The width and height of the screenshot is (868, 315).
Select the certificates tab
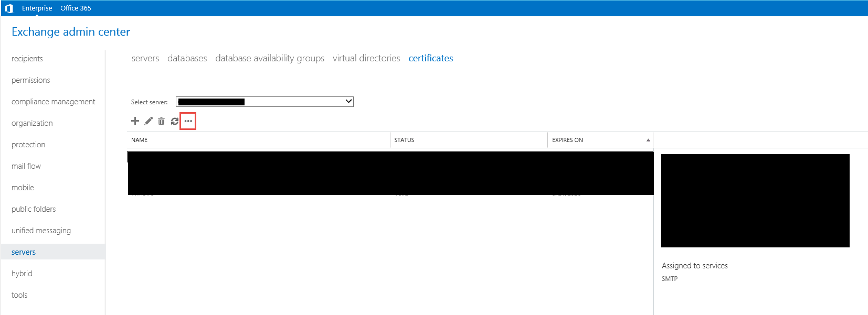coord(431,58)
